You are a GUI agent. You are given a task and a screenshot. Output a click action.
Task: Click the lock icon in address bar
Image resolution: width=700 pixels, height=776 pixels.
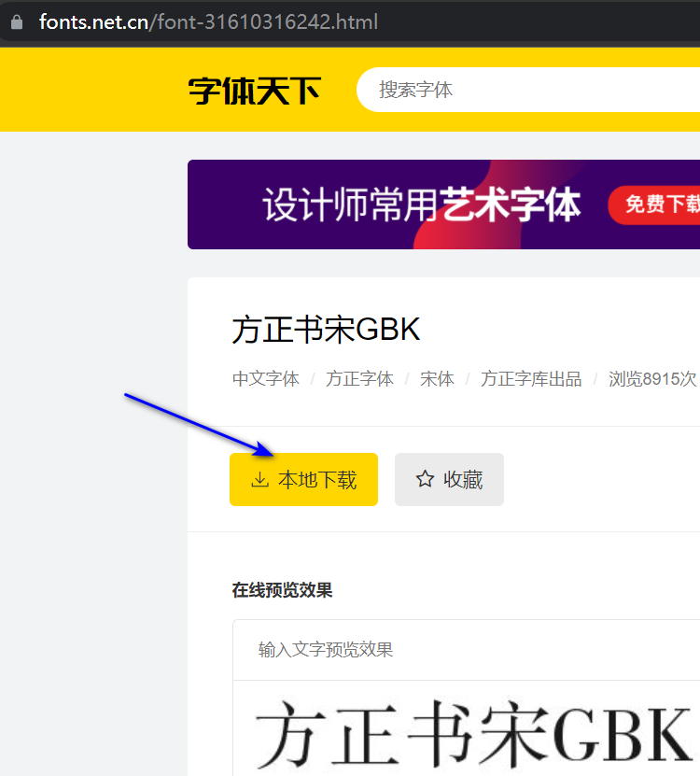tap(17, 22)
